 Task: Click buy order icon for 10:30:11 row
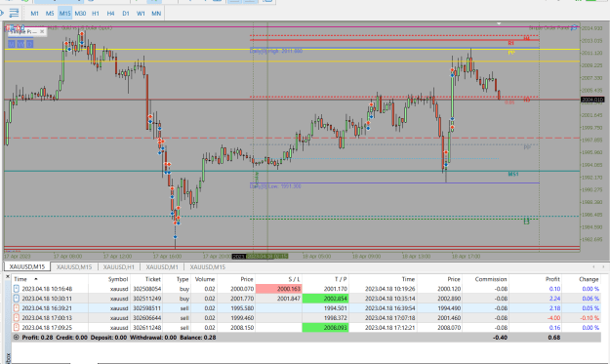(x=17, y=299)
